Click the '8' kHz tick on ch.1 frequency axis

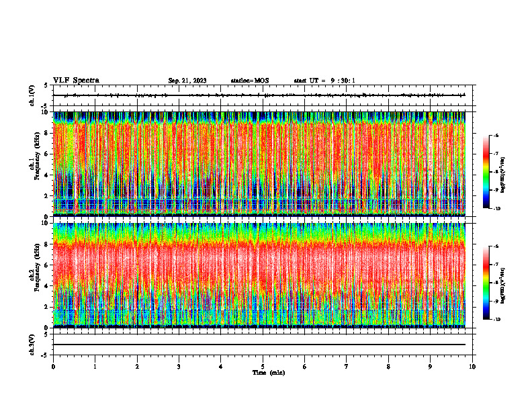(x=47, y=133)
